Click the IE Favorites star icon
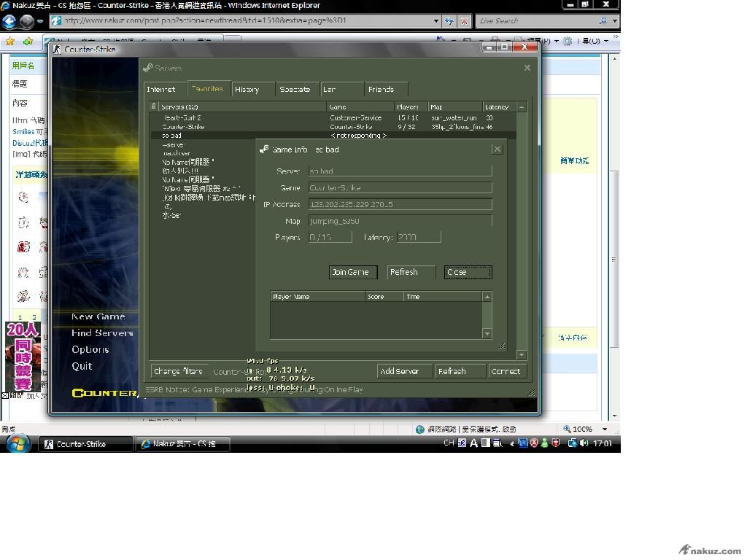The image size is (747, 560). 10,42
